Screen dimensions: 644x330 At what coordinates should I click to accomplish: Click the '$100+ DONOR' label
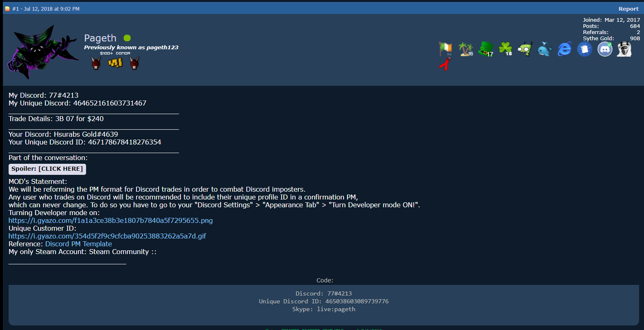[115, 53]
